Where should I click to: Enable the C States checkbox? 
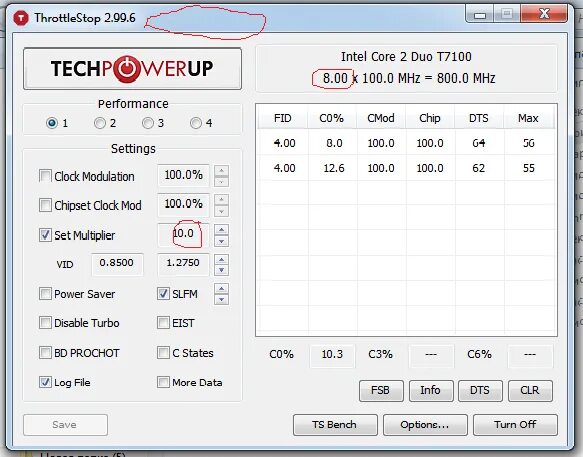click(x=163, y=353)
